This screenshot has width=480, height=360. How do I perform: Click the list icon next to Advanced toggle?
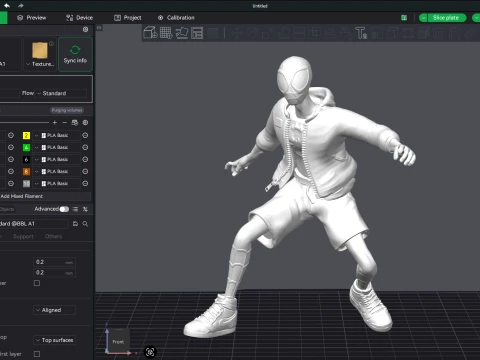75,209
